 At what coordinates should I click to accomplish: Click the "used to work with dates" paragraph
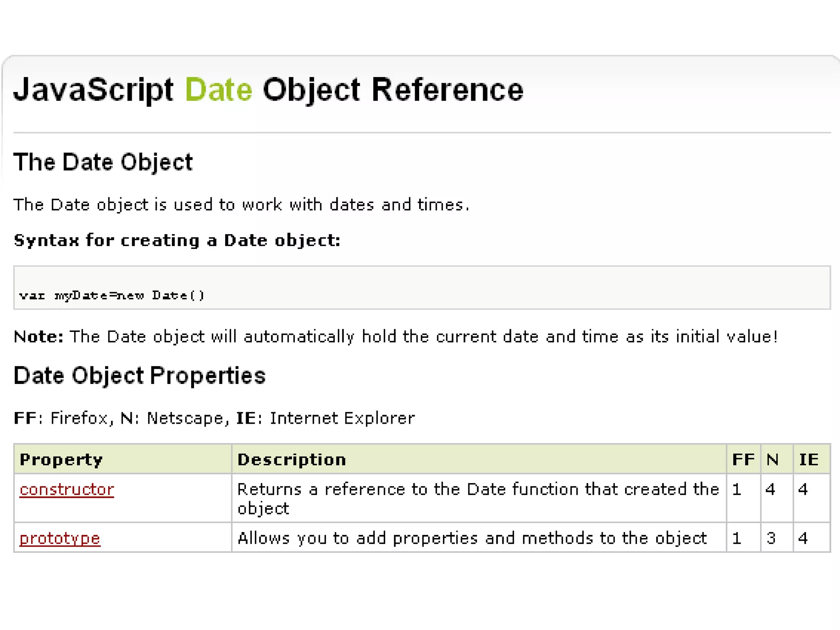pos(241,205)
